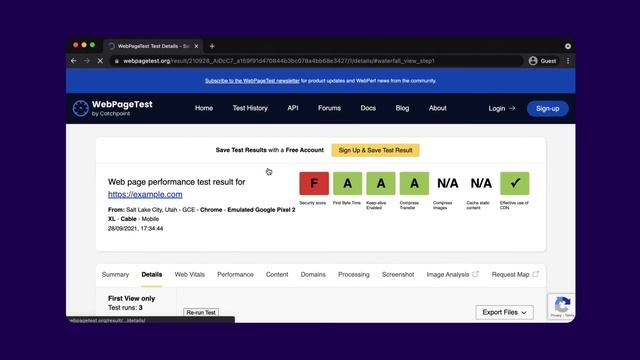Click the N/A grade for Compress Images
640x360 pixels.
pyautogui.click(x=448, y=183)
